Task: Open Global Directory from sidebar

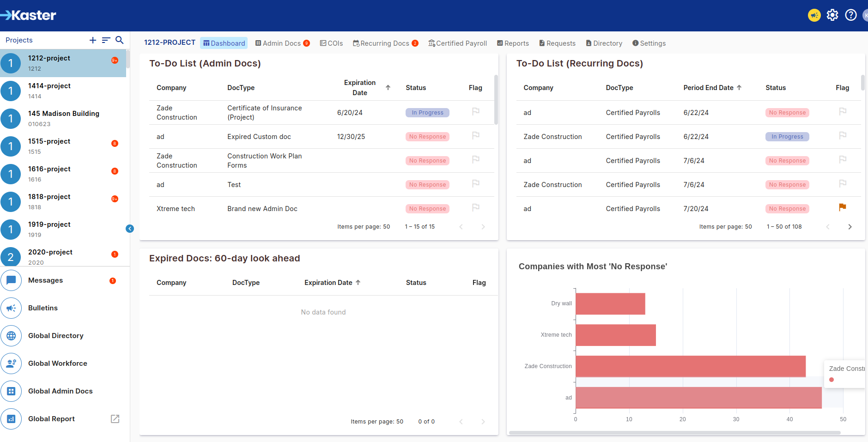Action: tap(55, 336)
